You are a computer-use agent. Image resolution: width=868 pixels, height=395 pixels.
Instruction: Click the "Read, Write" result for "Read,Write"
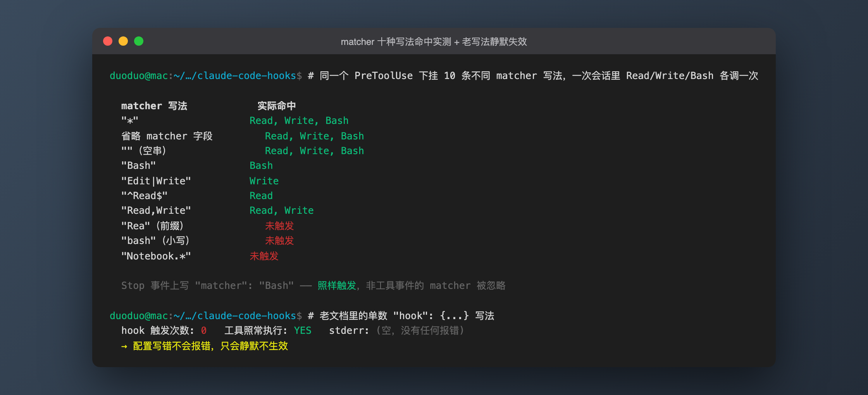click(282, 210)
